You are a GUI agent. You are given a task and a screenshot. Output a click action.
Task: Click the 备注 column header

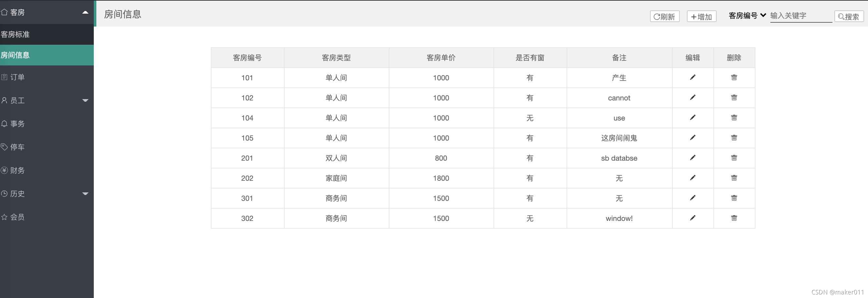click(619, 58)
